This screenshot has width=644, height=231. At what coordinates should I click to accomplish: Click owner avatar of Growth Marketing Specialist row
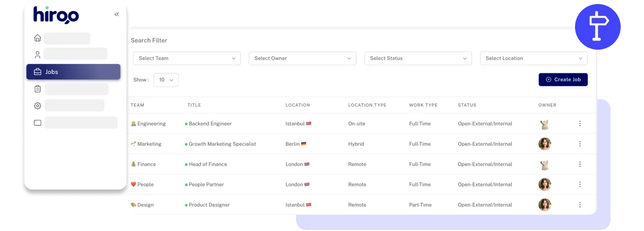coord(545,144)
